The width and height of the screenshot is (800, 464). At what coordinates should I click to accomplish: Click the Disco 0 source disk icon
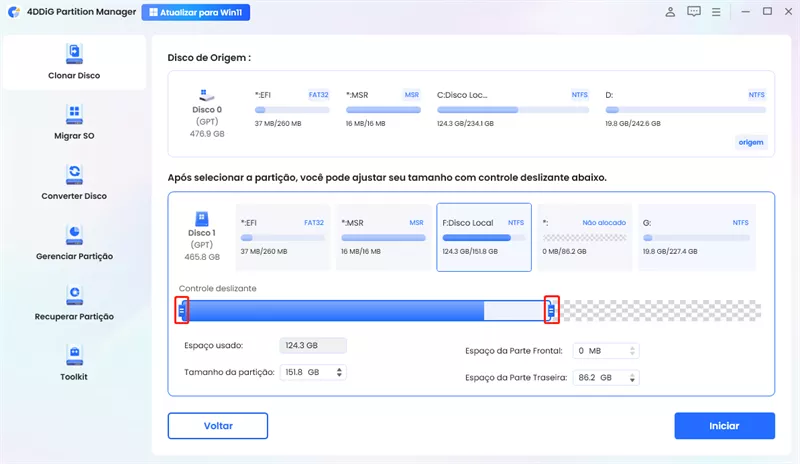click(x=206, y=95)
